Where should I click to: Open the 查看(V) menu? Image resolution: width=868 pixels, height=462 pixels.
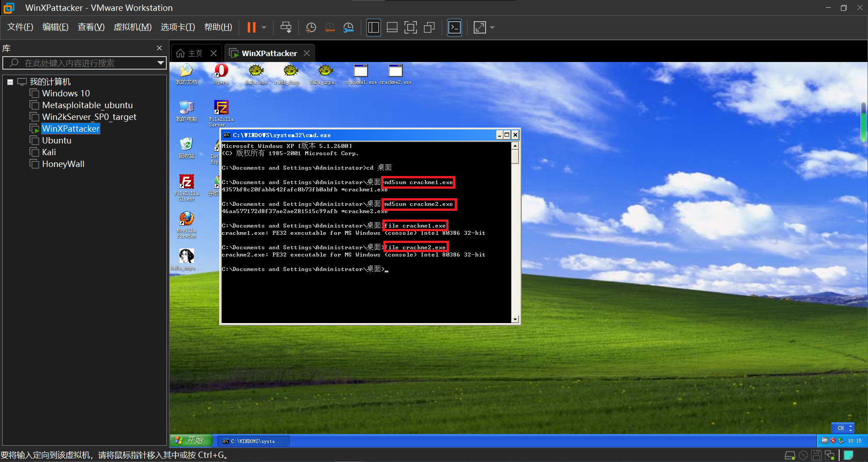(91, 27)
